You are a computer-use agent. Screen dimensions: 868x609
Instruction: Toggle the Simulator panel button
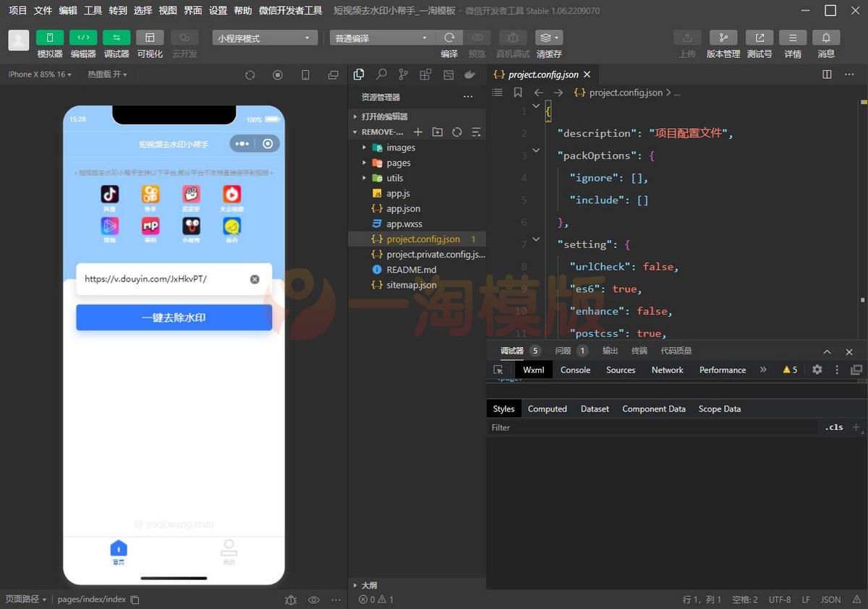(50, 38)
